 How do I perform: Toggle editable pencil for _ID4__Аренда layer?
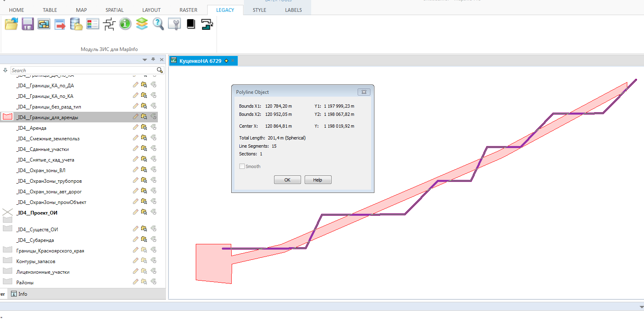(x=135, y=127)
